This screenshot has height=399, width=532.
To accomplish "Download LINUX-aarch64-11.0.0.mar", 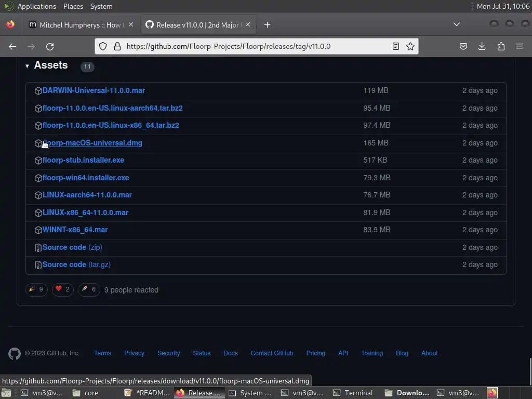I will coord(87,195).
